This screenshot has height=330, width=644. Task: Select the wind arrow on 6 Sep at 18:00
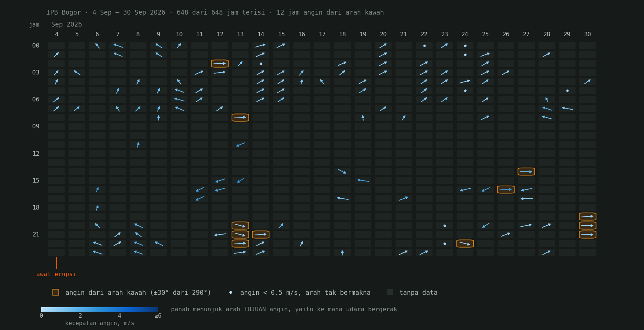(97, 208)
